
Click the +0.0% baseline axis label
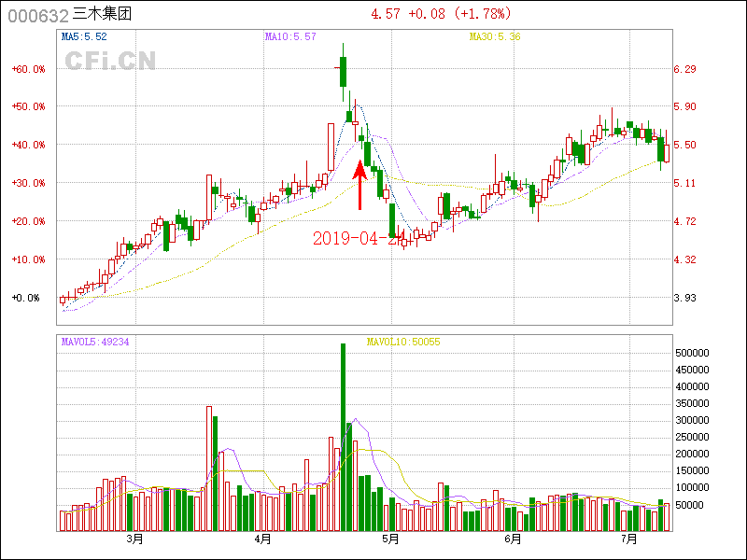(27, 298)
